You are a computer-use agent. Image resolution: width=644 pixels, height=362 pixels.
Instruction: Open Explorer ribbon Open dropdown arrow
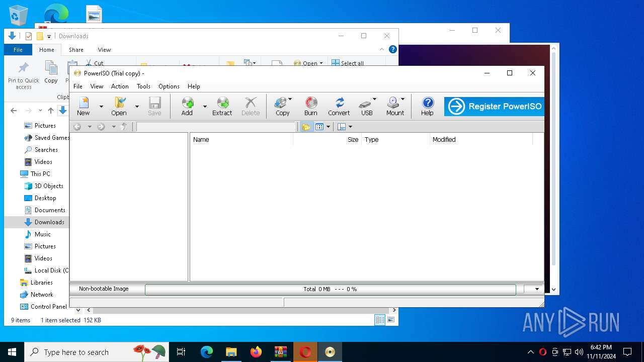pos(321,63)
